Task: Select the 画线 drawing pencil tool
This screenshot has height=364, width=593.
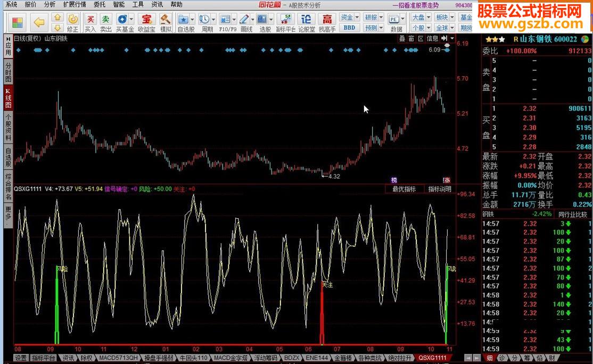Action: [245, 23]
